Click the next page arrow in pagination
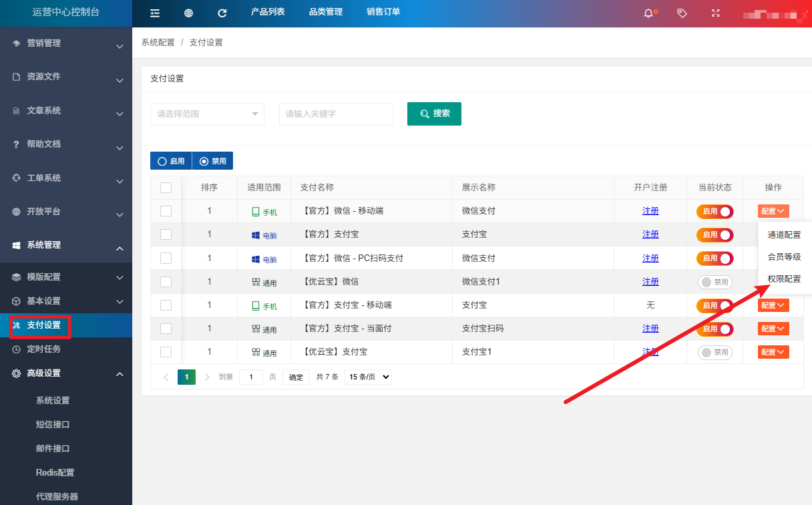 click(x=207, y=377)
